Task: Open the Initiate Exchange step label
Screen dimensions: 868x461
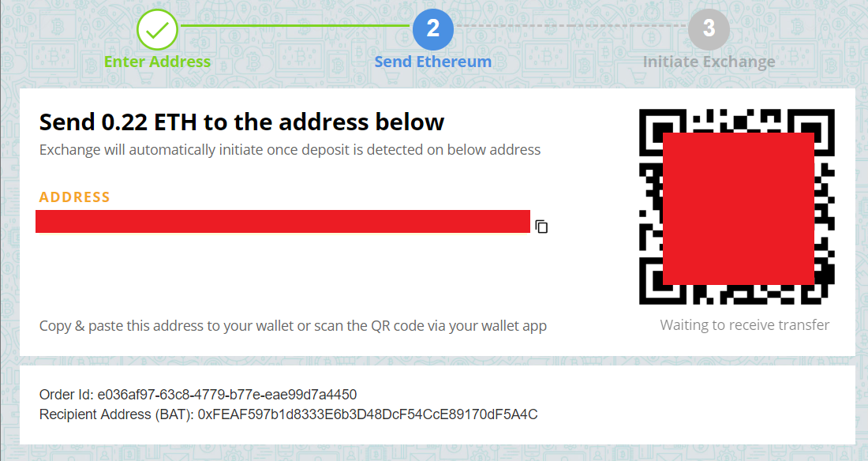Action: 709,62
